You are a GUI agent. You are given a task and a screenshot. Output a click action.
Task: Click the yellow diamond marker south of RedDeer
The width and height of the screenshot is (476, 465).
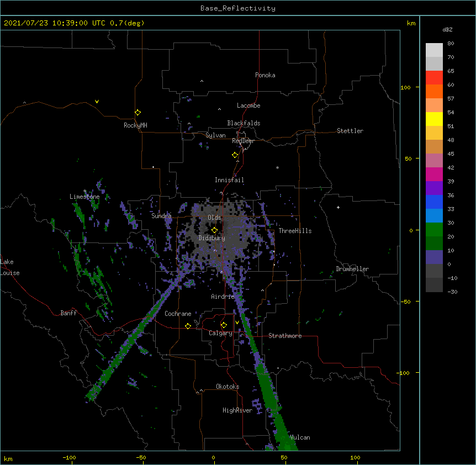click(235, 155)
